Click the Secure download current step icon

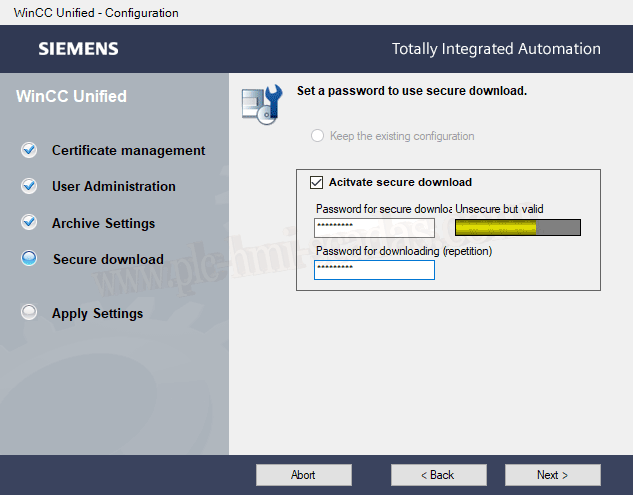(x=29, y=259)
